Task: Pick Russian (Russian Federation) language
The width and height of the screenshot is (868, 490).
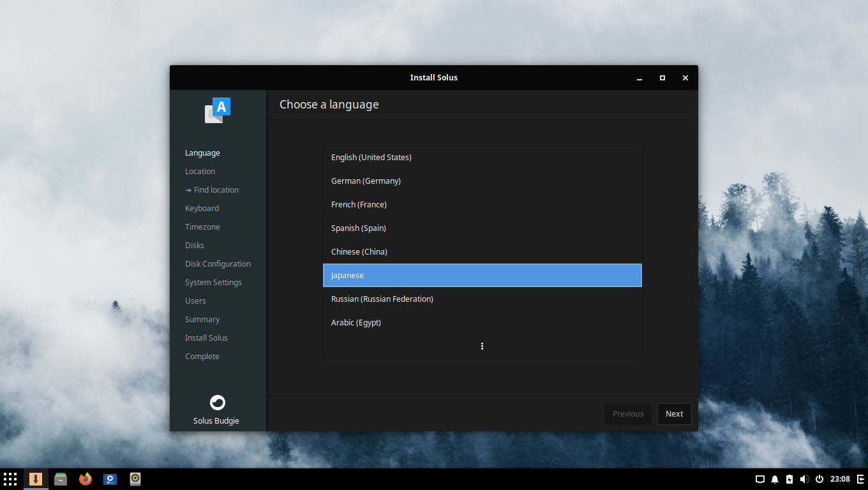Action: [x=482, y=299]
